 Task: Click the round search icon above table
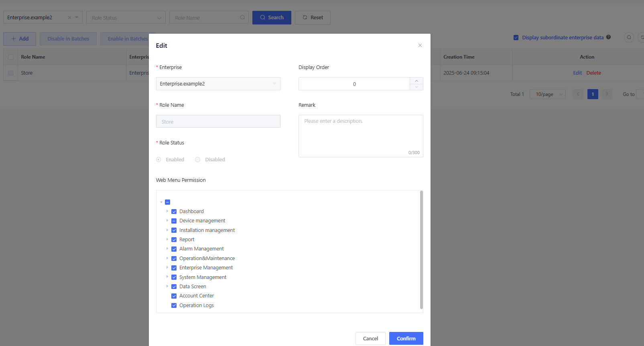629,37
